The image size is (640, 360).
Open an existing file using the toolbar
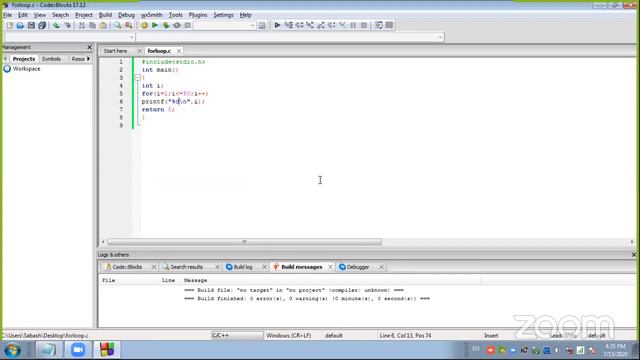20,25
